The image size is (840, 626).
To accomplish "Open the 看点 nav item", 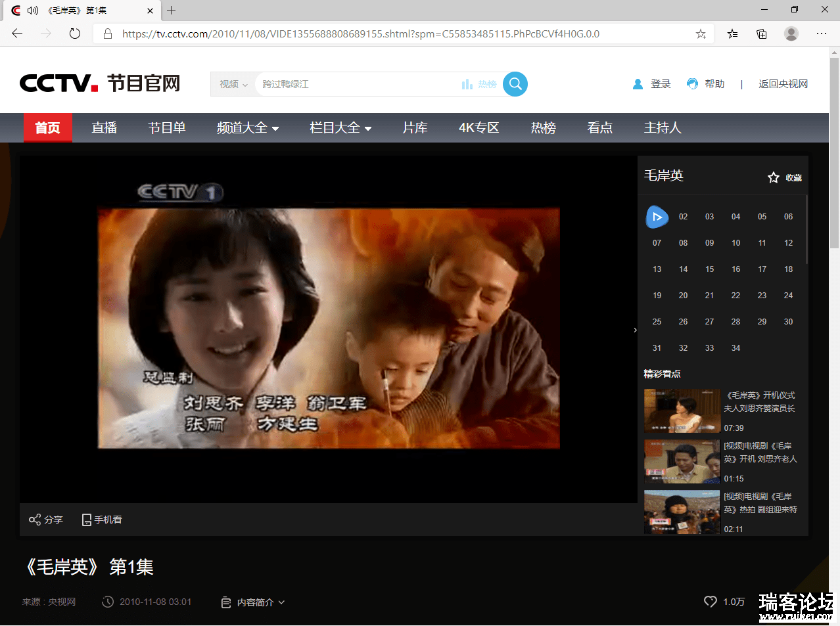I will pyautogui.click(x=600, y=128).
